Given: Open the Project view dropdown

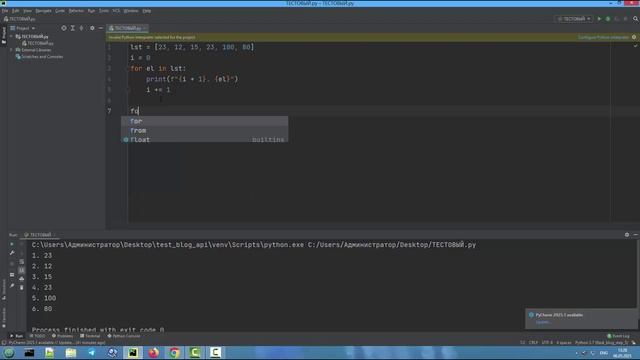Looking at the screenshot, I should click(23, 28).
